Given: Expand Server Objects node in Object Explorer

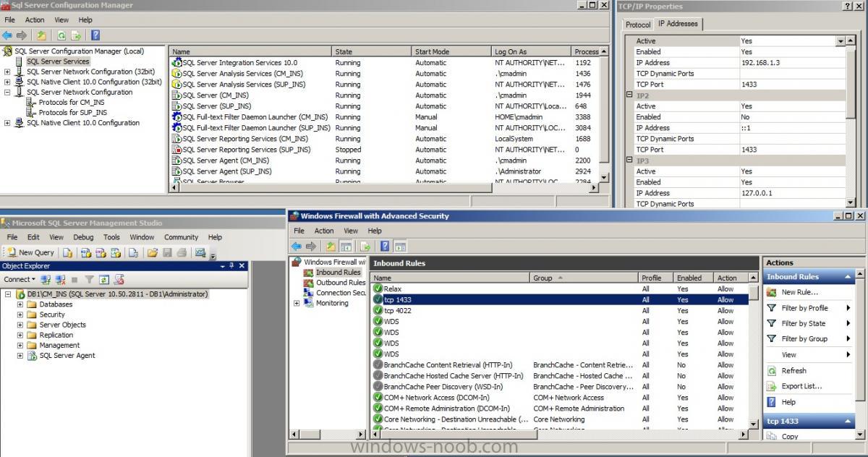Looking at the screenshot, I should tap(20, 325).
